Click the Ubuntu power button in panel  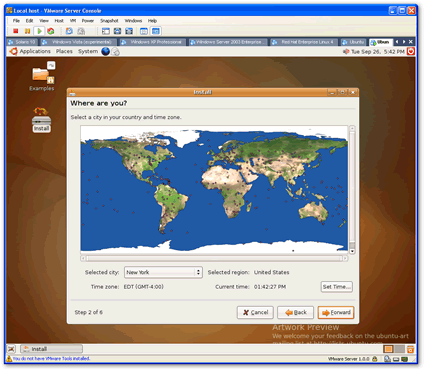411,51
